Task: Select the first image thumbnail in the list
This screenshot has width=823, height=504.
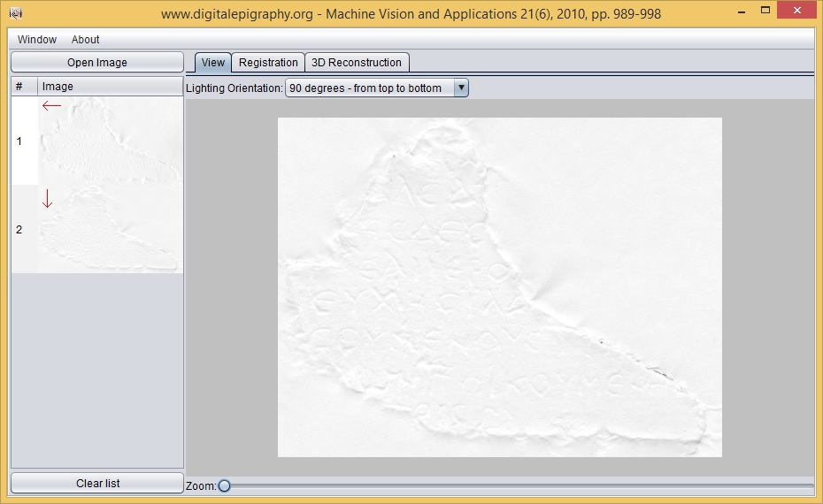Action: 110,141
